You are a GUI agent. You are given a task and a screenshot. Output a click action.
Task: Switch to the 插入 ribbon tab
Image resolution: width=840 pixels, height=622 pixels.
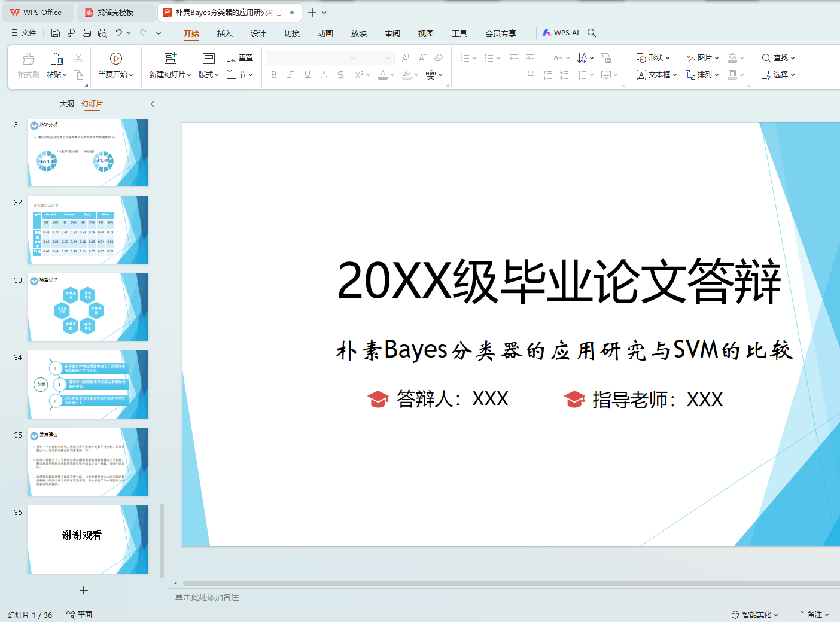click(224, 33)
